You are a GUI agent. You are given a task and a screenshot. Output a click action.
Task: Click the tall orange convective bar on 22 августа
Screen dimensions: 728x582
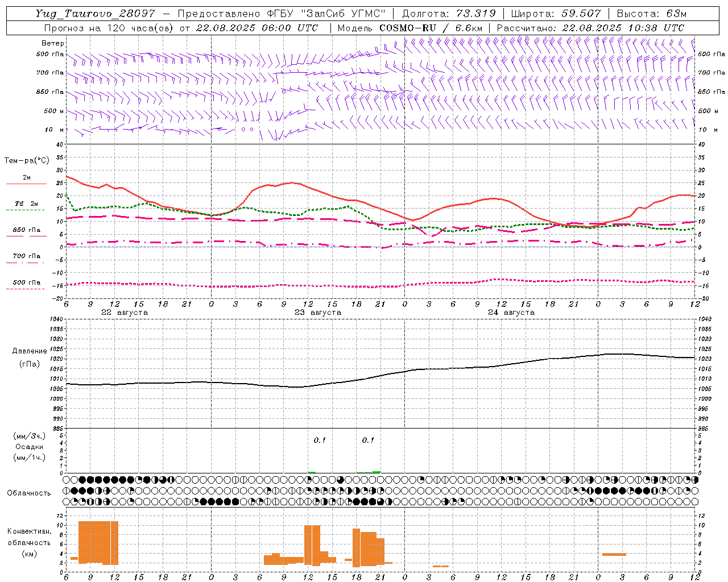point(98,542)
